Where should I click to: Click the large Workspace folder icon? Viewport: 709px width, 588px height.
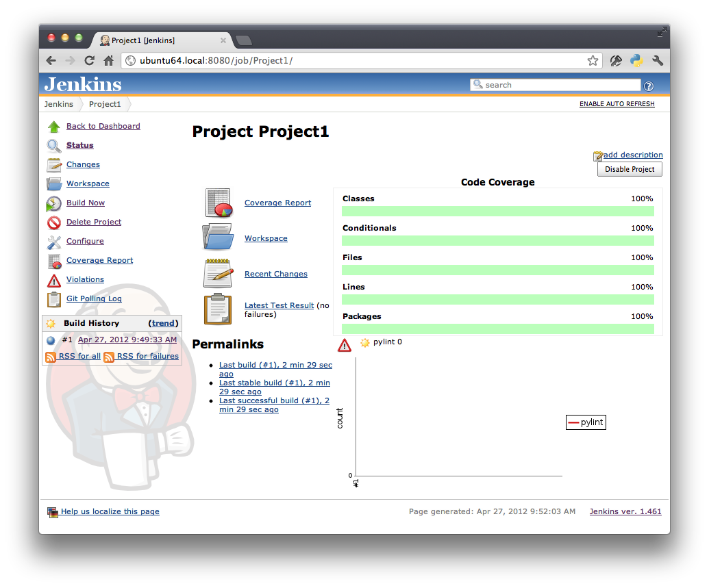[x=218, y=237]
